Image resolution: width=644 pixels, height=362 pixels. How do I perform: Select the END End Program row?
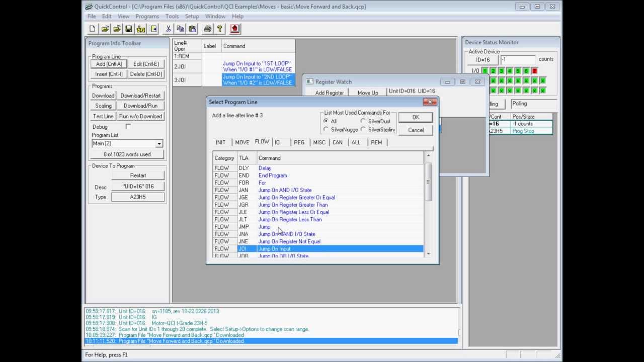tap(318, 175)
